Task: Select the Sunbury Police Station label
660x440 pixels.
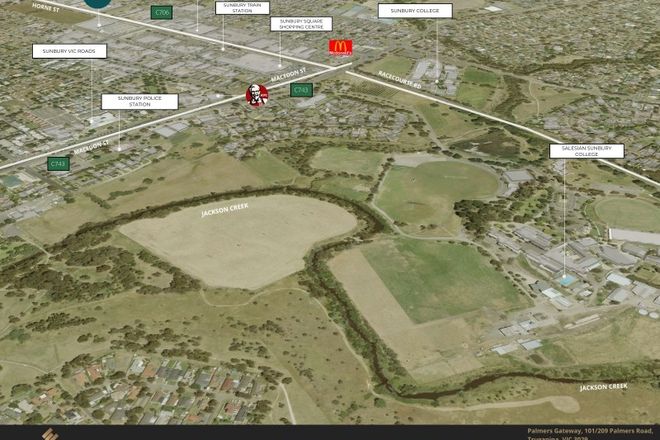Action: [139, 101]
